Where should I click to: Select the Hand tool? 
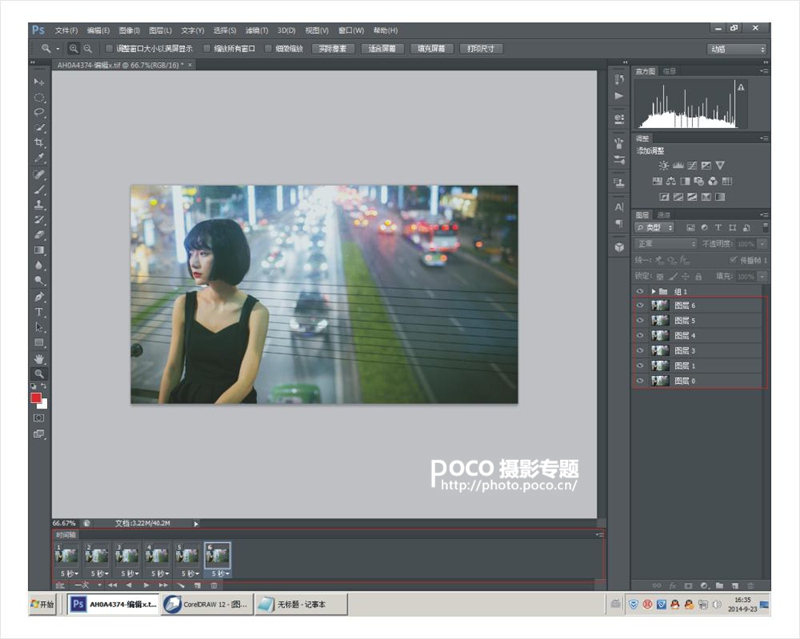(x=39, y=359)
